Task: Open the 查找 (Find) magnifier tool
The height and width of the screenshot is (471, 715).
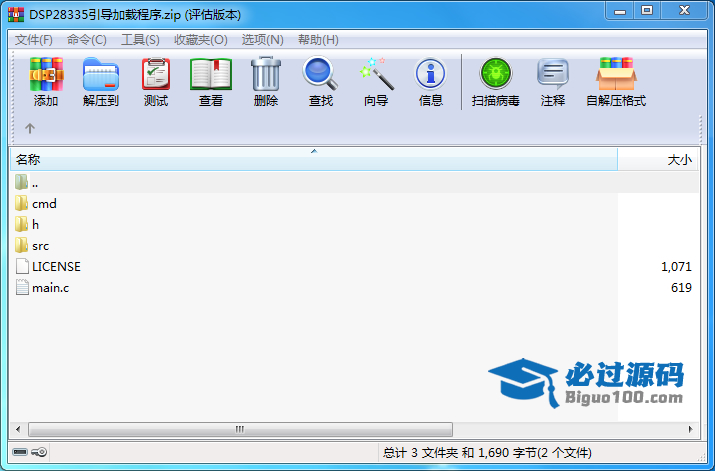Action: pos(321,73)
